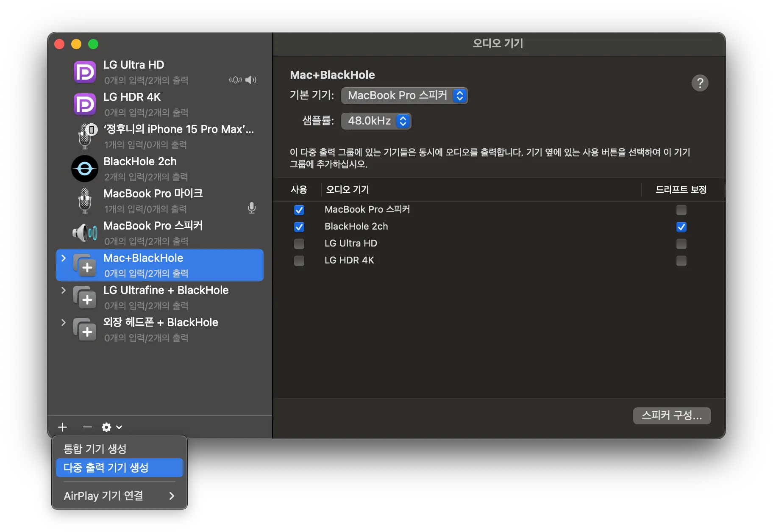Click the minus button to remove selected device
Screen dimensions: 773x532
click(87, 427)
